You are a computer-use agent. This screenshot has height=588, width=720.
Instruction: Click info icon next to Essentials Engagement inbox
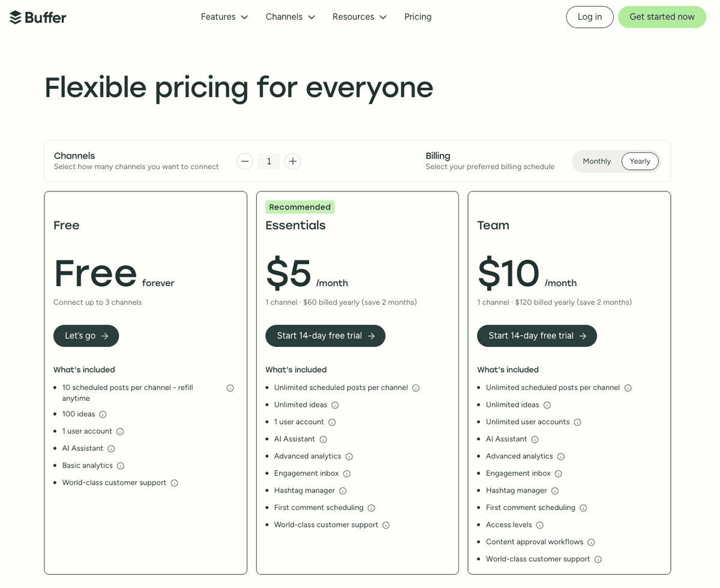346,473
